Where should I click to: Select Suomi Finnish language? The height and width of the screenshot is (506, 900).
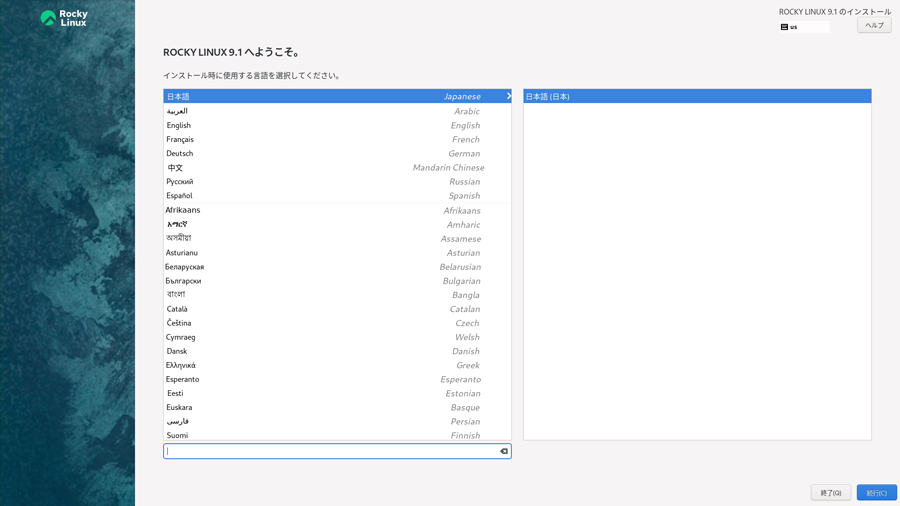pyautogui.click(x=337, y=435)
